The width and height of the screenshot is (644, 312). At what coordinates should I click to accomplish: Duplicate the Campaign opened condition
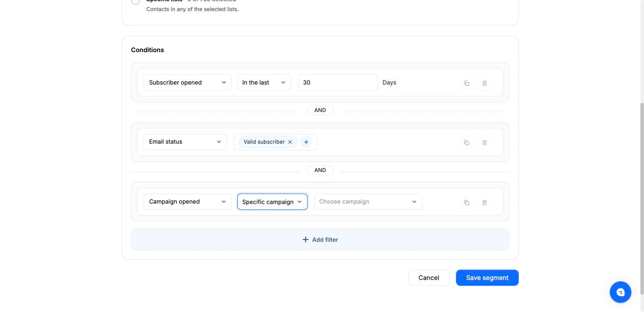[467, 202]
